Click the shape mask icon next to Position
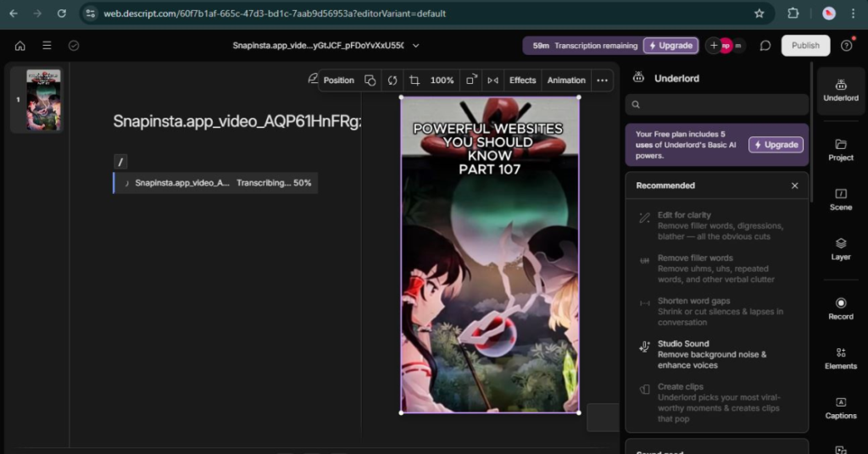The height and width of the screenshot is (454, 868). (370, 80)
